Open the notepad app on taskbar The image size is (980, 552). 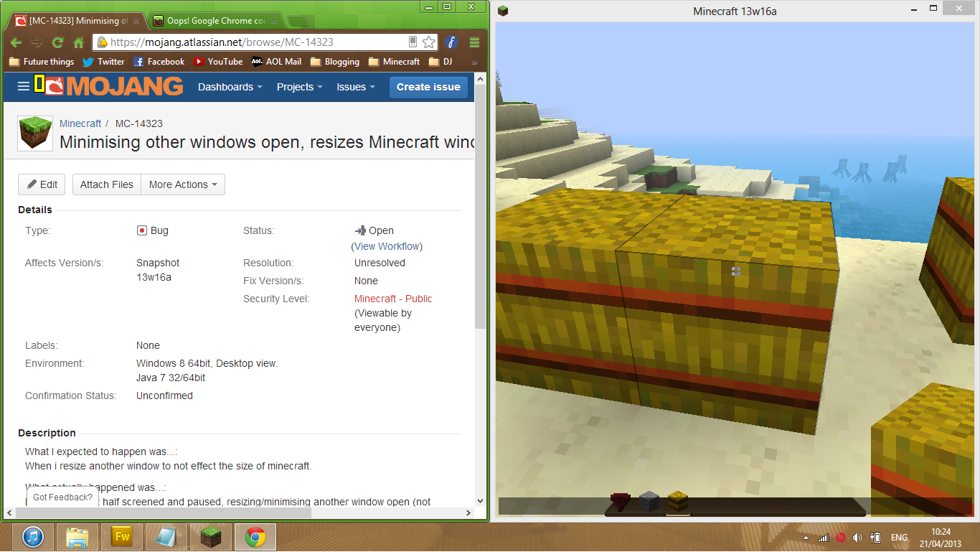(166, 537)
